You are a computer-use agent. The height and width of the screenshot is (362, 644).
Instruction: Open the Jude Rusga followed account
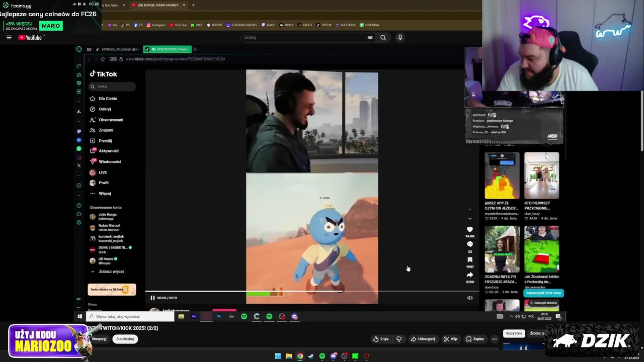[x=104, y=217]
